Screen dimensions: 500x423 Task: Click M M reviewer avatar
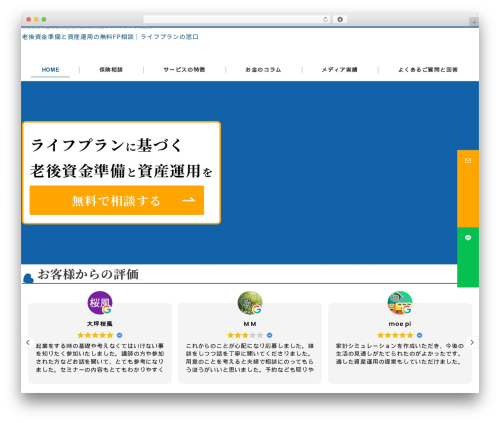[250, 303]
